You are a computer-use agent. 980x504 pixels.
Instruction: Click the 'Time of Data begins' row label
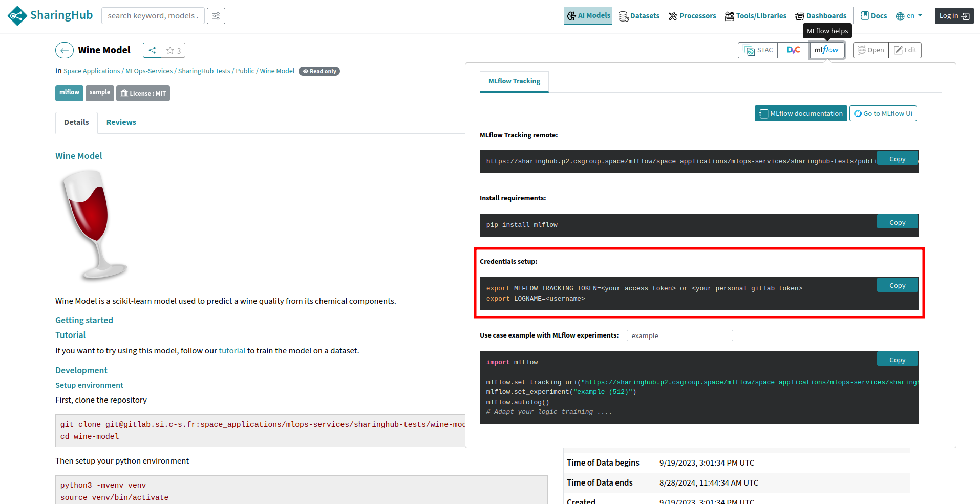click(x=603, y=463)
